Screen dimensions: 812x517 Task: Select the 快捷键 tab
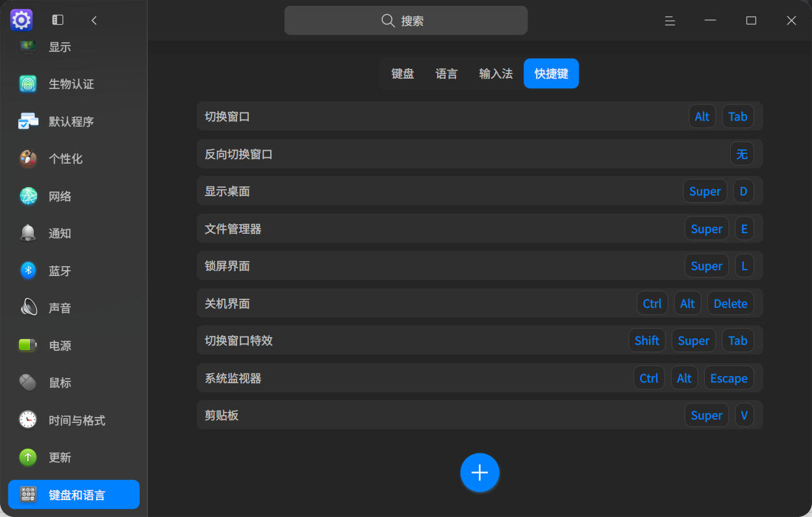[552, 74]
